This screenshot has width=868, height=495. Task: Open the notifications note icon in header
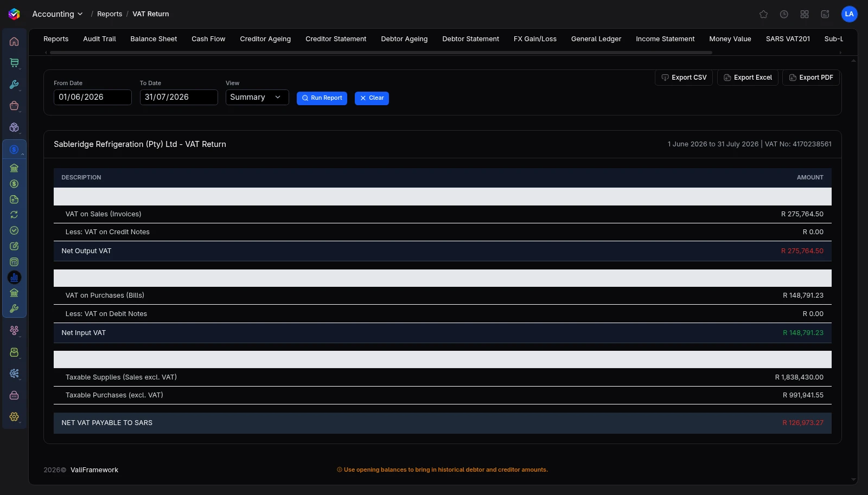click(825, 14)
